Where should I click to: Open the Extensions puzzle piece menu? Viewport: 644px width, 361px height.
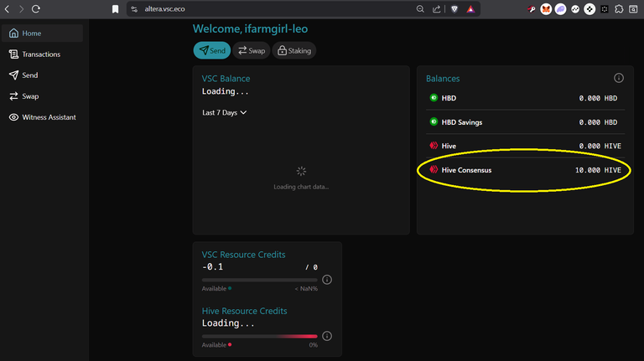(619, 9)
